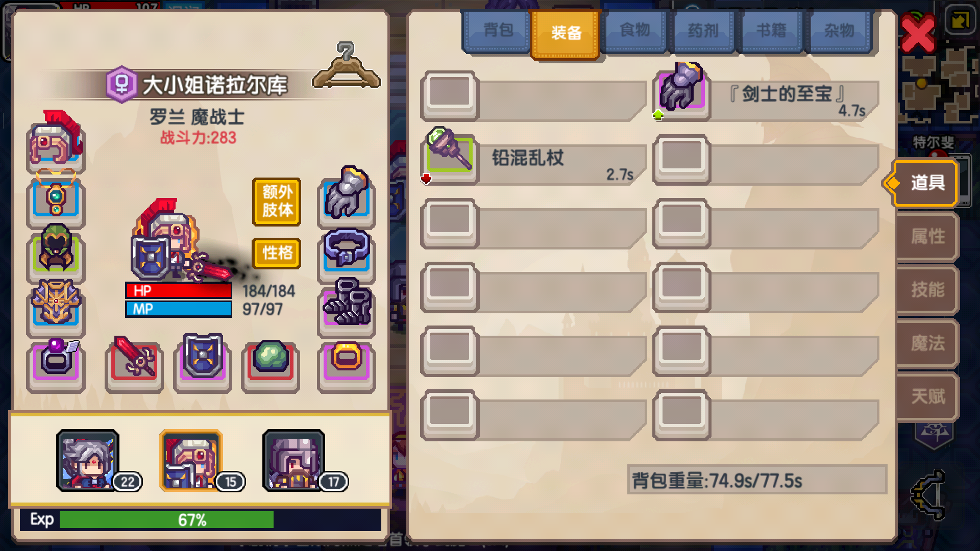
Task: Open the 食物 tab
Action: pyautogui.click(x=634, y=30)
